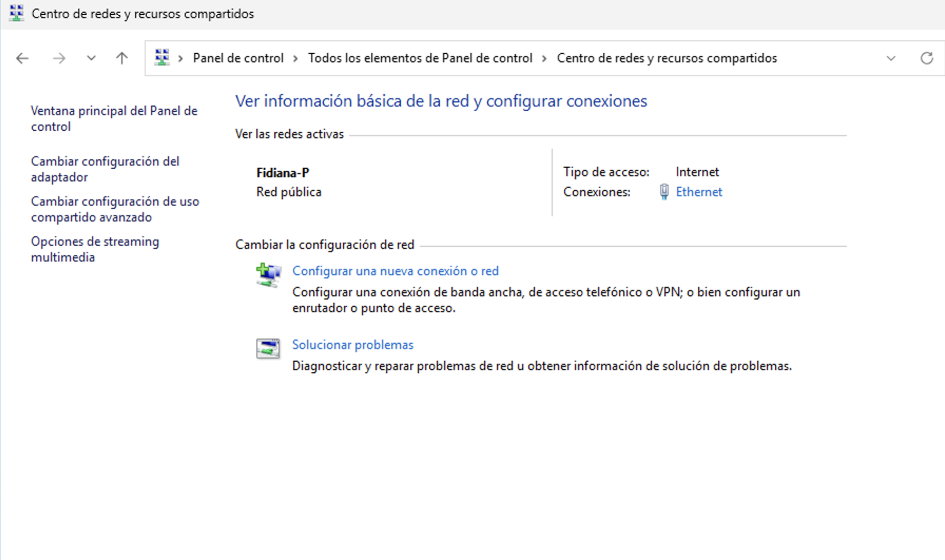The height and width of the screenshot is (560, 945).
Task: Click the 'Conexiones:' label
Action: pyautogui.click(x=597, y=192)
